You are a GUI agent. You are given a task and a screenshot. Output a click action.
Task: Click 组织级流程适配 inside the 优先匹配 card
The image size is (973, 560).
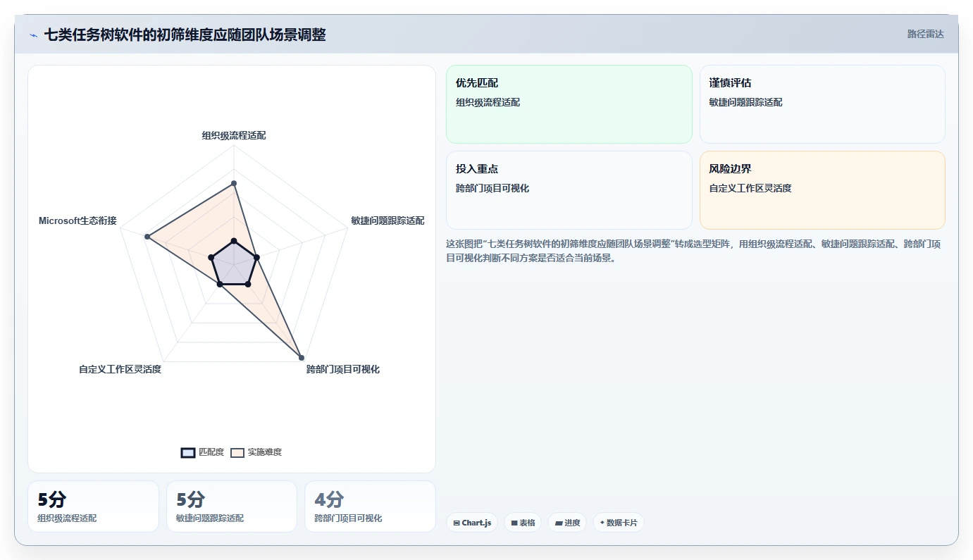click(488, 102)
